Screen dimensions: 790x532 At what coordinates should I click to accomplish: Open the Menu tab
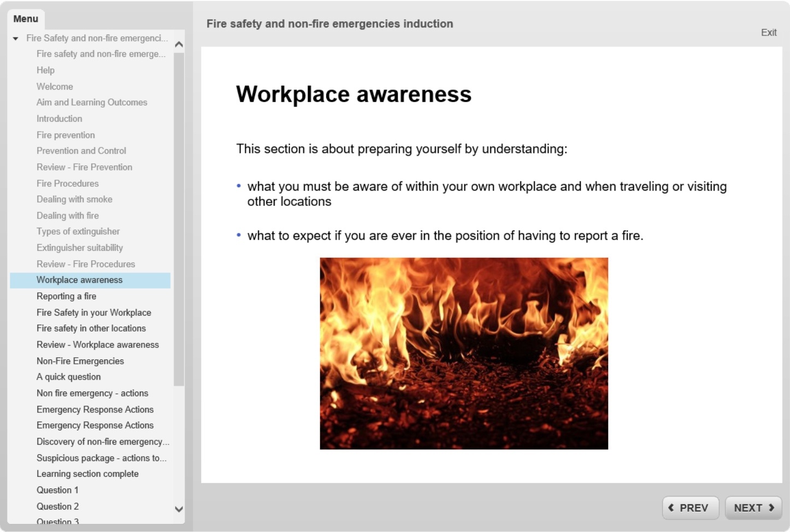point(26,19)
